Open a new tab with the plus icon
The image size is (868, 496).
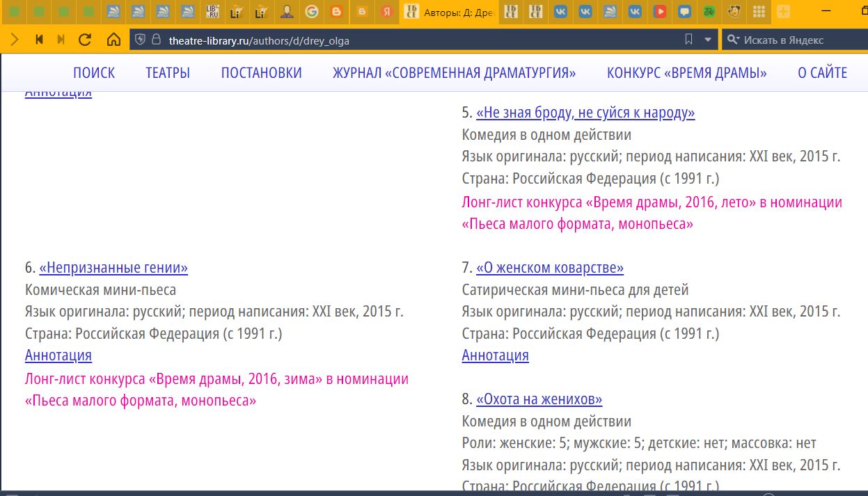click(x=783, y=11)
